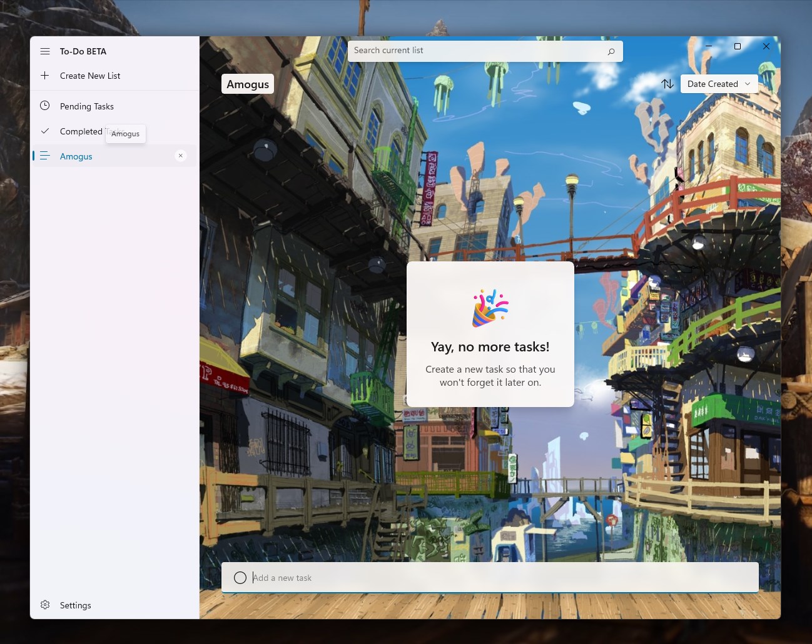The width and height of the screenshot is (812, 644).
Task: Delete the Amogus list with x button
Action: pos(181,156)
